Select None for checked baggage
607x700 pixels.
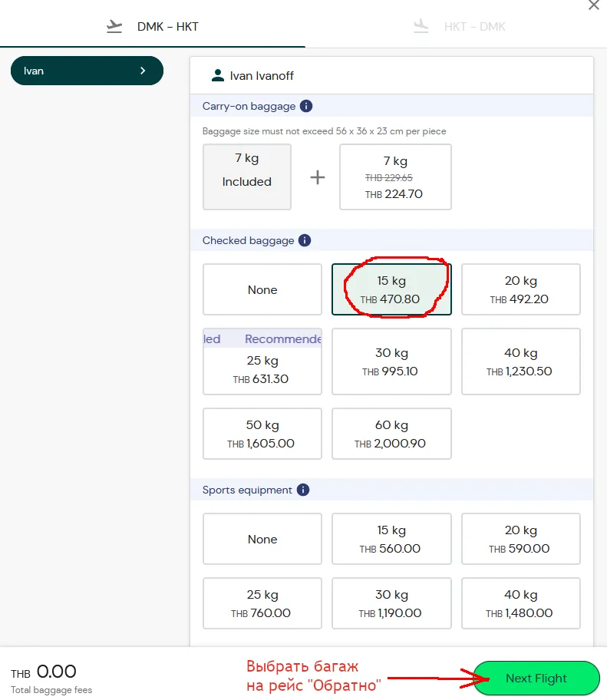pos(262,289)
